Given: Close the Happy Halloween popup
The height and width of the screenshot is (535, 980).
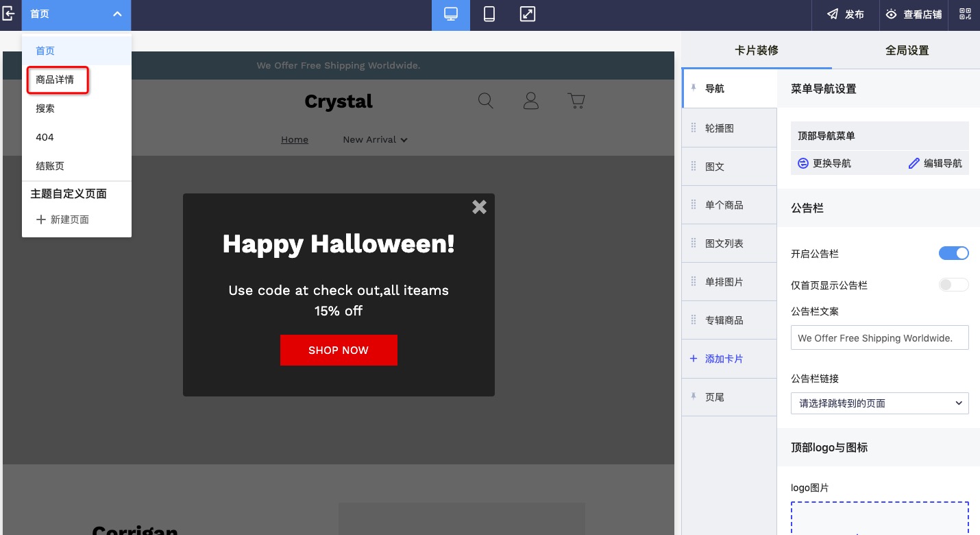Looking at the screenshot, I should pos(479,207).
